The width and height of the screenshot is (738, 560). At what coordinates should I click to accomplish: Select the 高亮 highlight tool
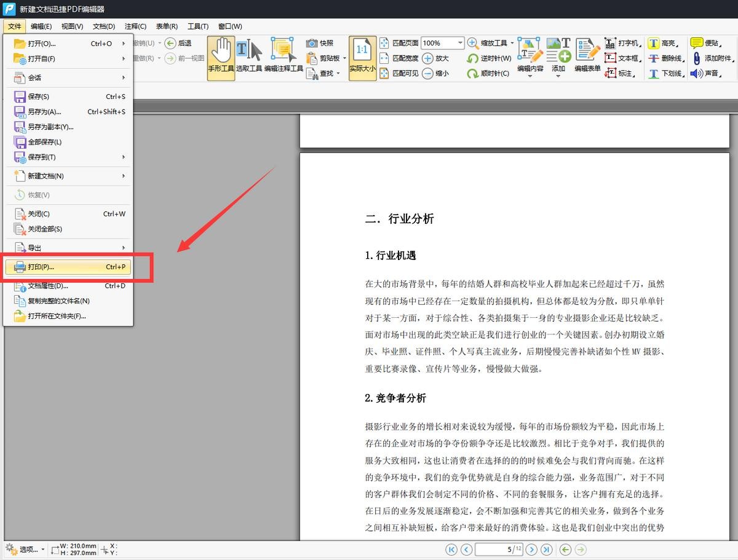point(654,44)
